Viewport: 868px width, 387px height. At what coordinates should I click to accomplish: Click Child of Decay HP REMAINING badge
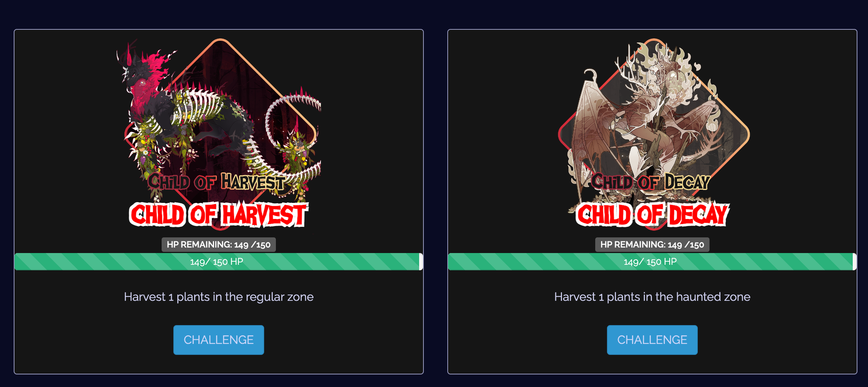click(652, 244)
